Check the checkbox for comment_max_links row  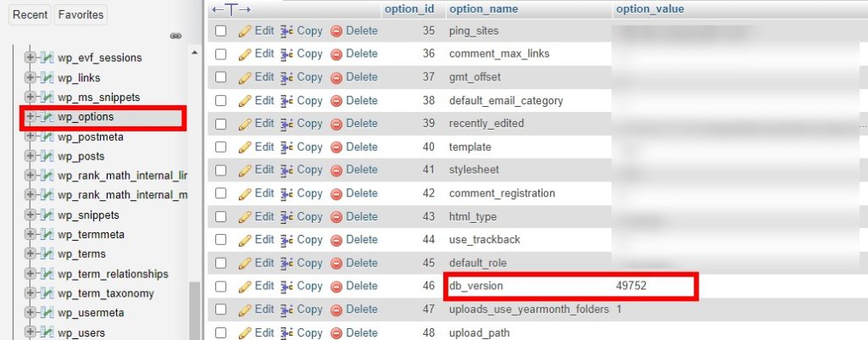click(221, 54)
